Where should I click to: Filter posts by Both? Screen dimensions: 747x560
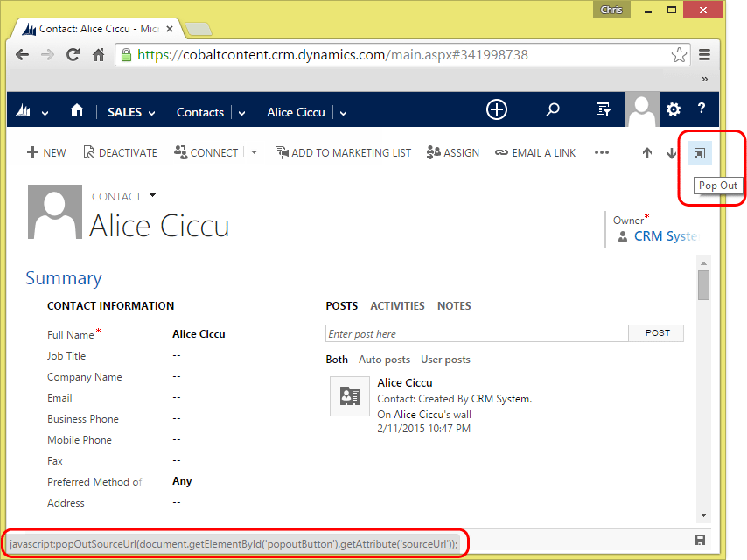coord(337,360)
